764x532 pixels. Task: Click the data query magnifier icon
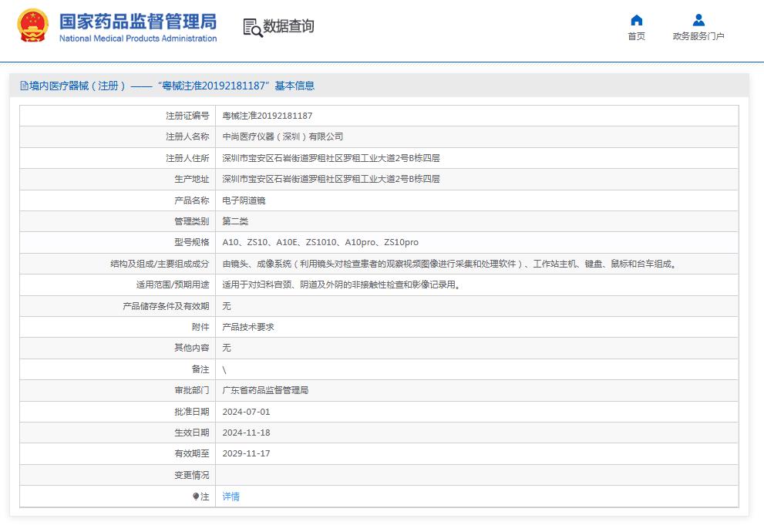pyautogui.click(x=252, y=27)
